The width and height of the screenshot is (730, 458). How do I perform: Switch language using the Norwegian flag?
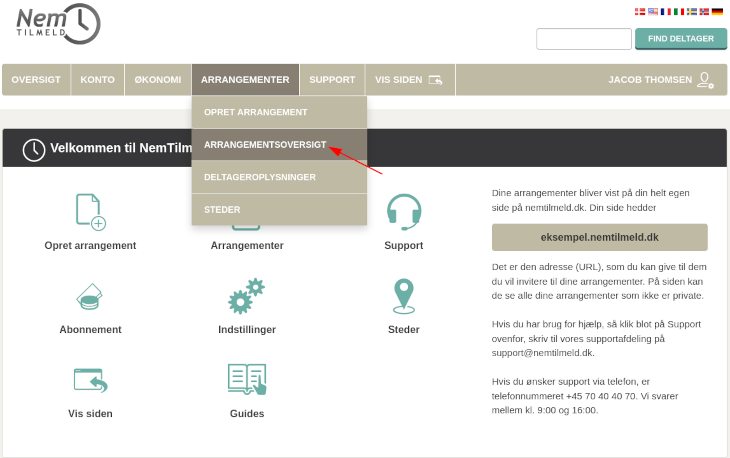704,12
